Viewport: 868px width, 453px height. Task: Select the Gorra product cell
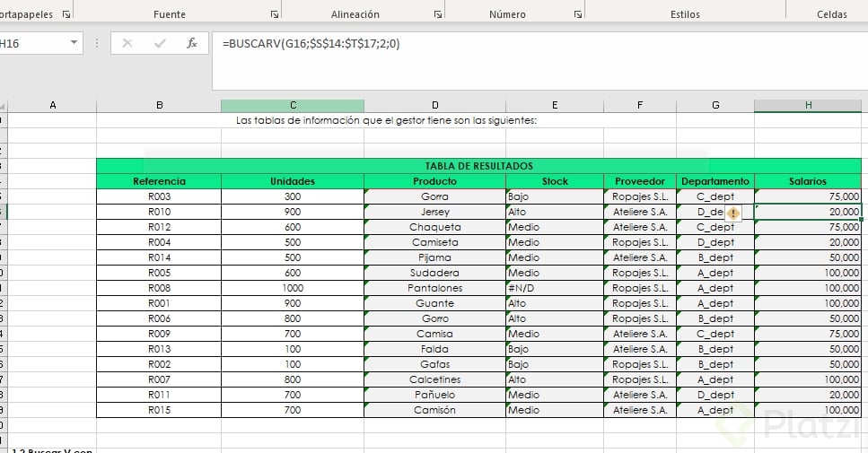(x=435, y=197)
